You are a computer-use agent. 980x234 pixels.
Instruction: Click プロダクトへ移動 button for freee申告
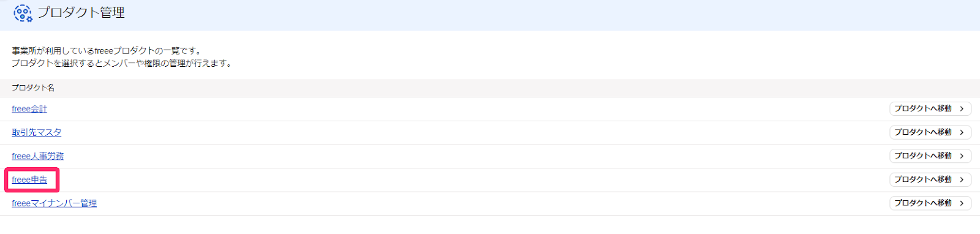point(930,179)
